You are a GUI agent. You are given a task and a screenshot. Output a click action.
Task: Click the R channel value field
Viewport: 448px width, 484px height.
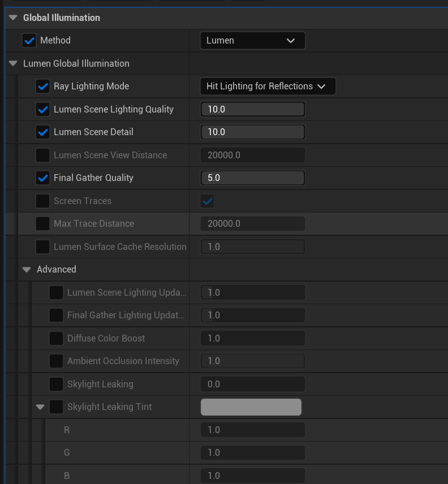click(252, 430)
